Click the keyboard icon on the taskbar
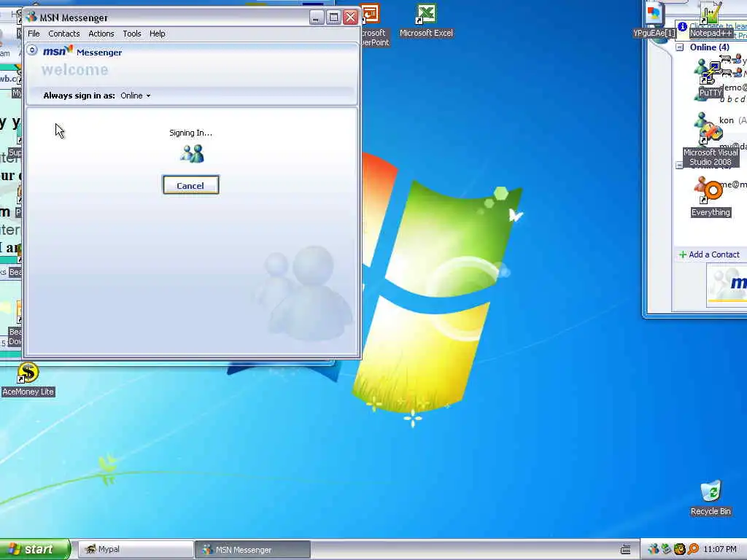Screen dimensions: 747x560 (x=625, y=550)
